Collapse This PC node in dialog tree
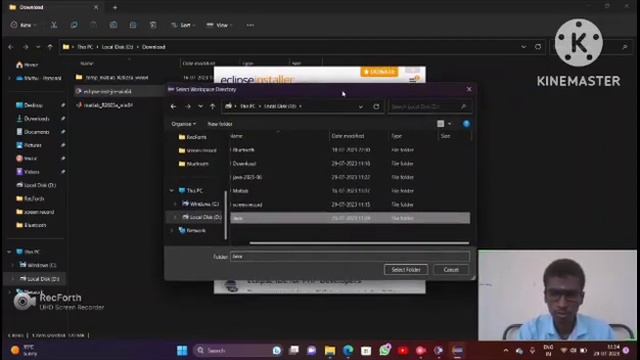The image size is (640, 360). (x=172, y=190)
